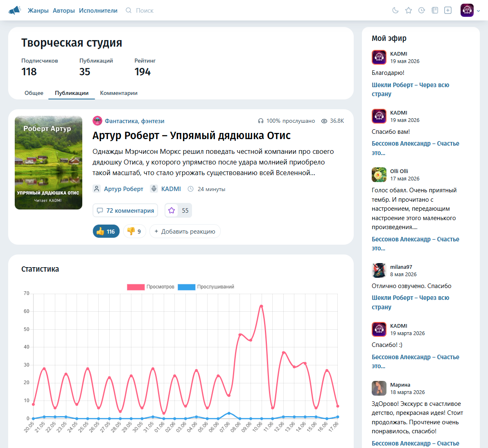The height and width of the screenshot is (448, 488).
Task: Toggle the Просмотров legend swatch
Action: pos(136,287)
